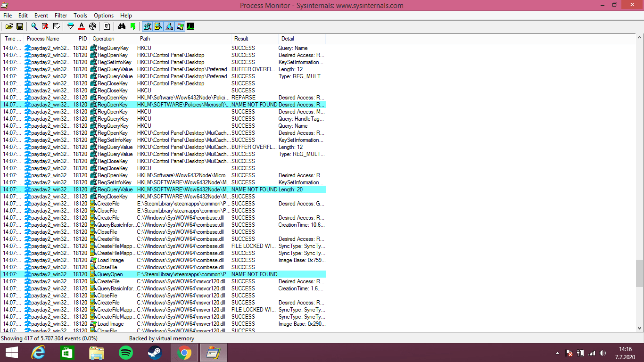
Task: Select the HKLM\Software\Wow6432Node\Polici... path cell
Action: (x=184, y=98)
